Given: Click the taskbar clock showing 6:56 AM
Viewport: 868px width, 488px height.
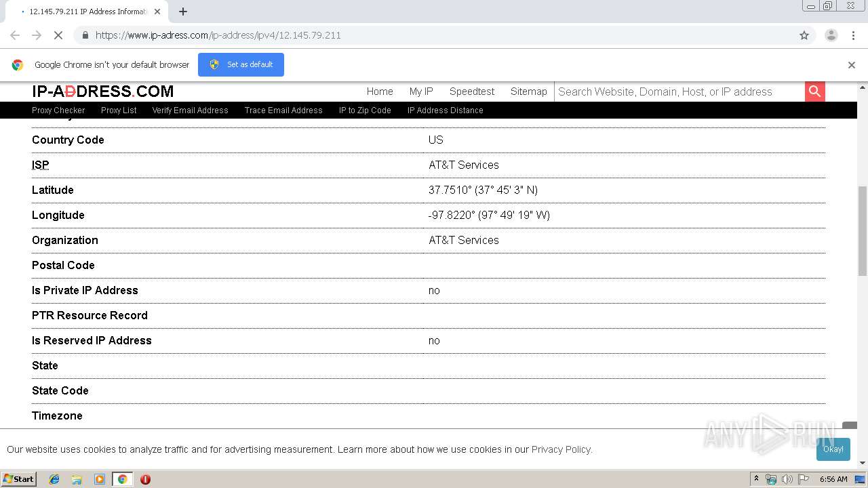Looking at the screenshot, I should click(833, 479).
